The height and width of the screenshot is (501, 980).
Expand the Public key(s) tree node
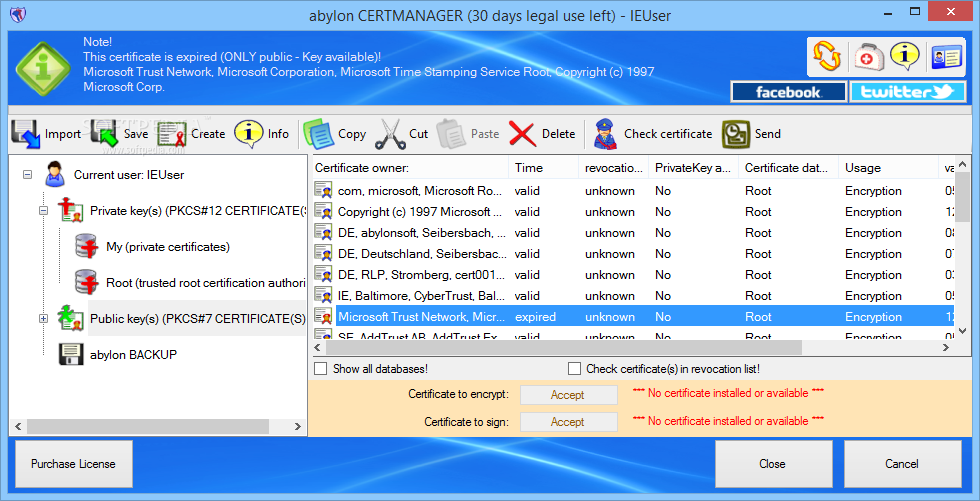pyautogui.click(x=43, y=319)
